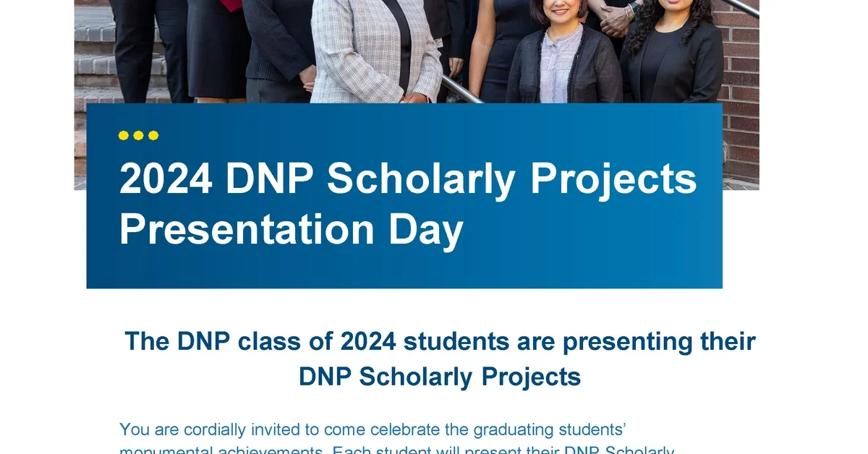Image resolution: width=868 pixels, height=454 pixels.
Task: Click the cut-off 'monumental achievements' text line
Action: 396,450
